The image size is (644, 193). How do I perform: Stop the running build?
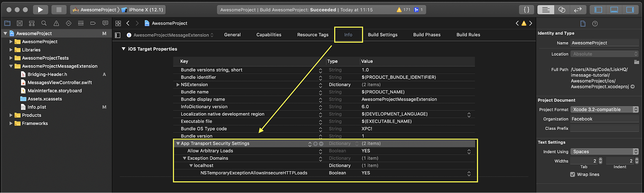coord(59,10)
